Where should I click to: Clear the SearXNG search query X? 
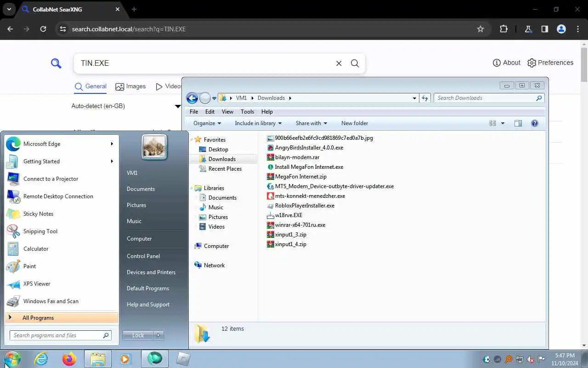coord(339,63)
